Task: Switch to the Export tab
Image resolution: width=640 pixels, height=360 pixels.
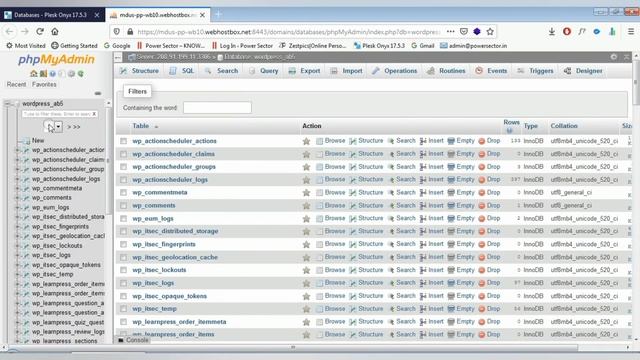Action: pos(304,71)
